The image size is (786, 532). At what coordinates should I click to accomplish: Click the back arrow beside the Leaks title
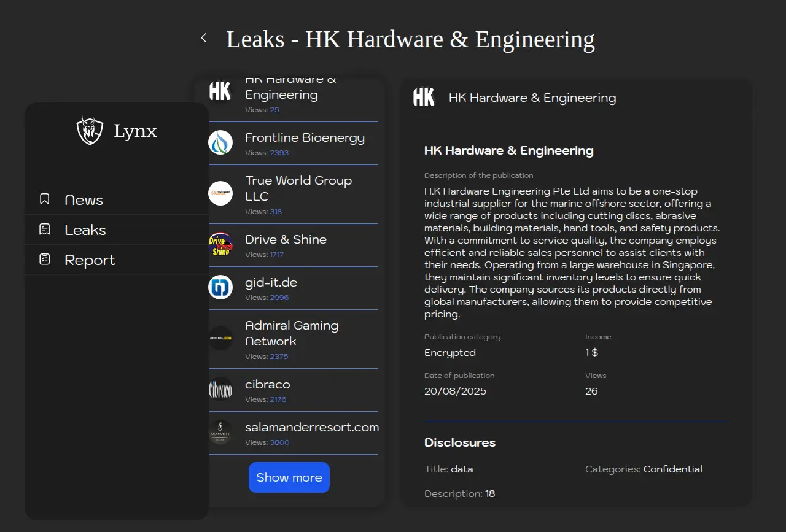pyautogui.click(x=204, y=38)
